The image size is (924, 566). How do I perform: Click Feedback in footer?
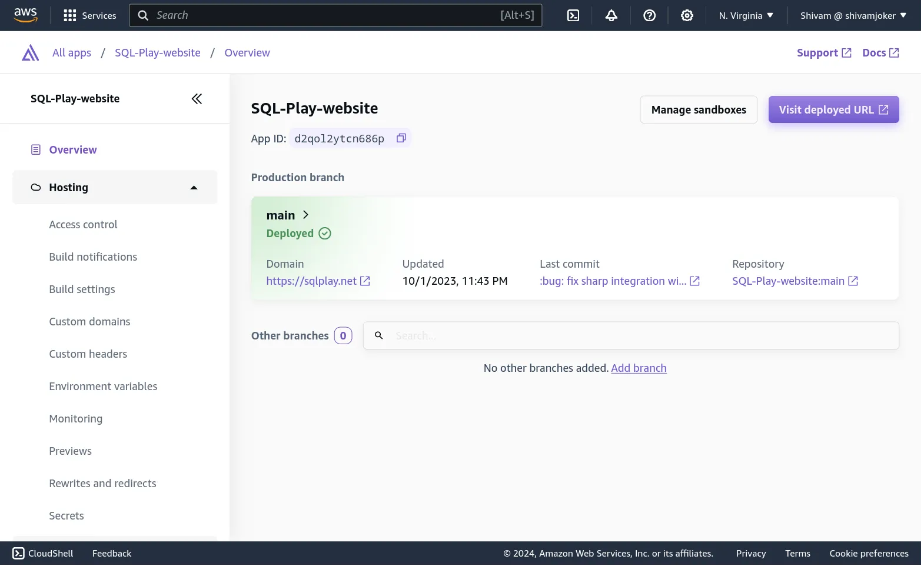(x=112, y=554)
